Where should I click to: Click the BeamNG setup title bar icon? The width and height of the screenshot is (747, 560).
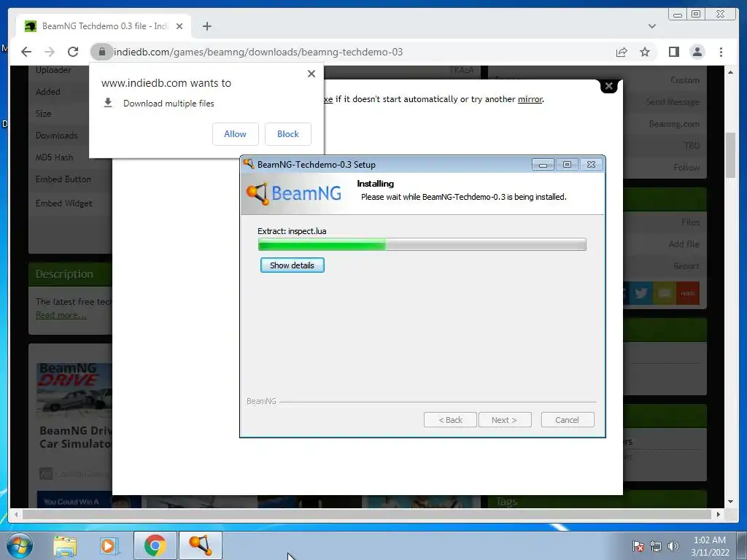248,164
